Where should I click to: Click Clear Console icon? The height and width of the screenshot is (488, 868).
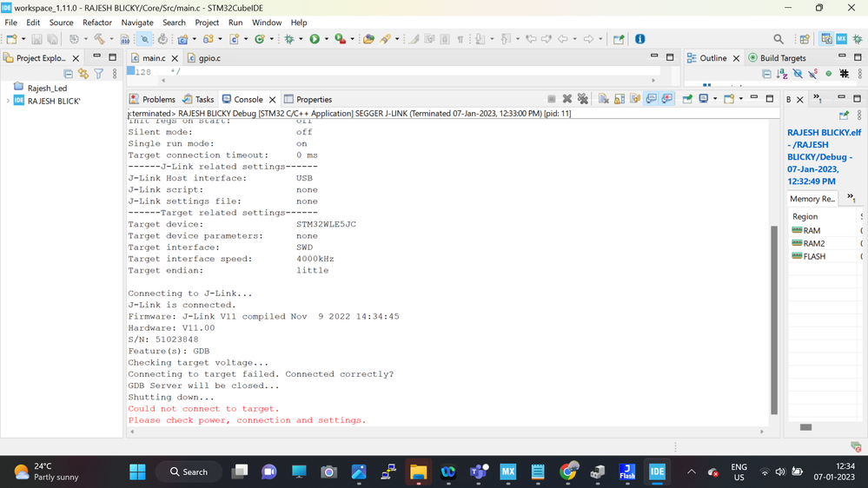tap(603, 99)
